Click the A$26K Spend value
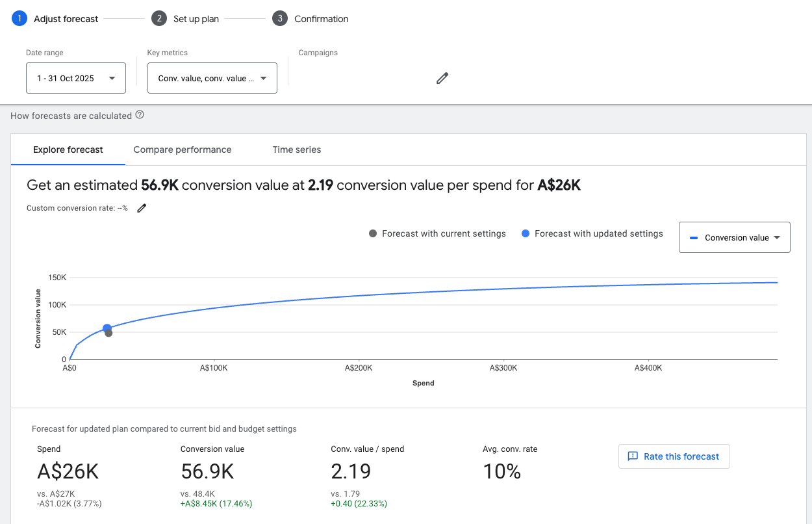Image resolution: width=812 pixels, height=524 pixels. [x=68, y=471]
